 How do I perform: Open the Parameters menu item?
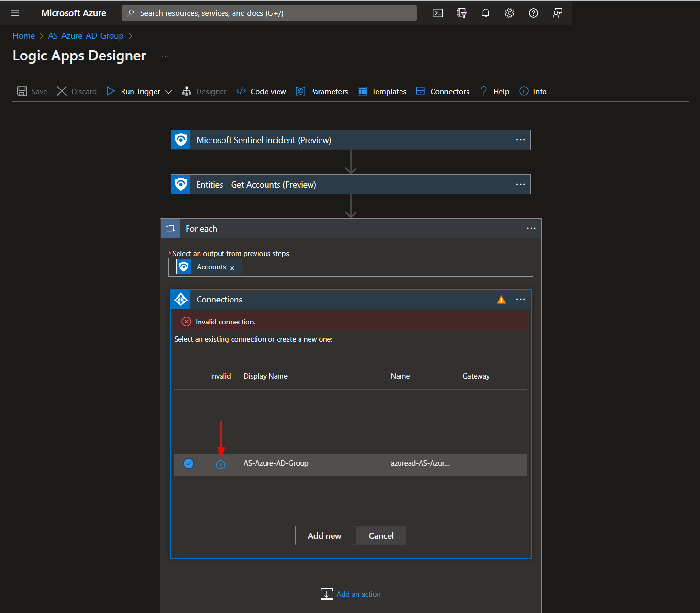(322, 91)
